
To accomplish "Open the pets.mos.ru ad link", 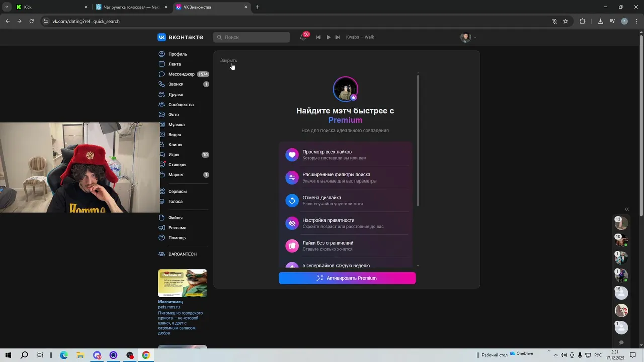I will [169, 307].
